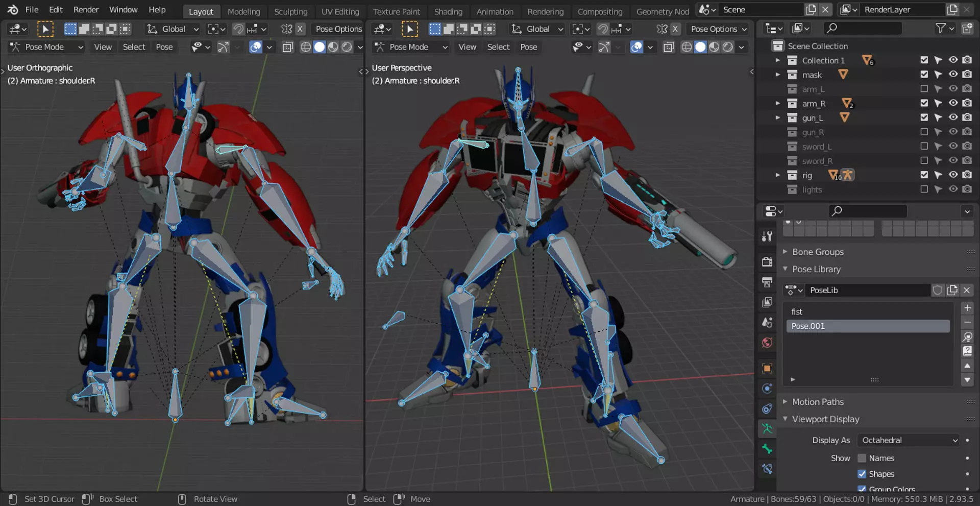Open the Render menu
The height and width of the screenshot is (506, 980).
pyautogui.click(x=86, y=10)
